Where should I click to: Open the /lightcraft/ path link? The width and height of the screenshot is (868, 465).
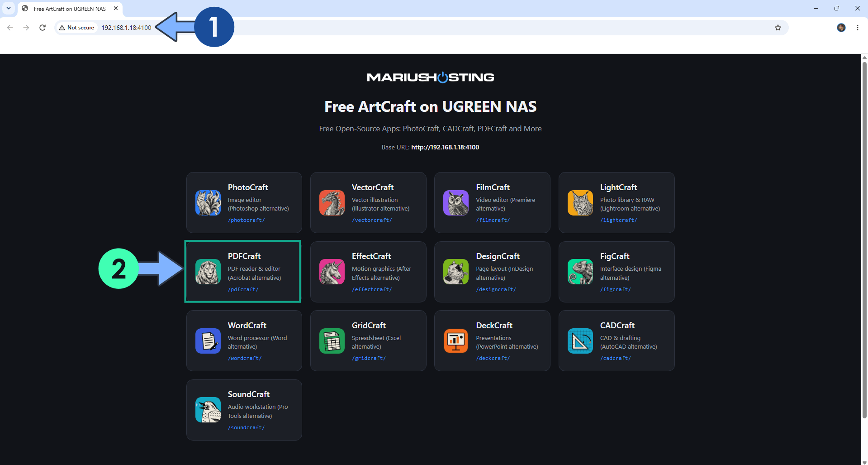pos(618,220)
